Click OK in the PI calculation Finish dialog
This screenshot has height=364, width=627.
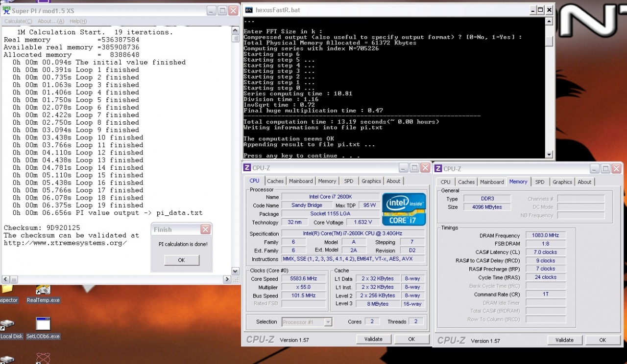tap(181, 260)
